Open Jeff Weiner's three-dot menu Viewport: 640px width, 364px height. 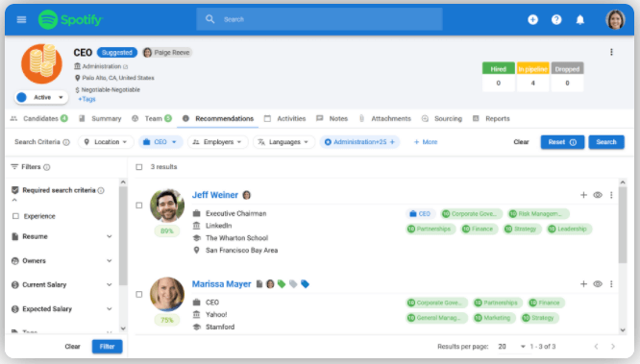click(611, 195)
